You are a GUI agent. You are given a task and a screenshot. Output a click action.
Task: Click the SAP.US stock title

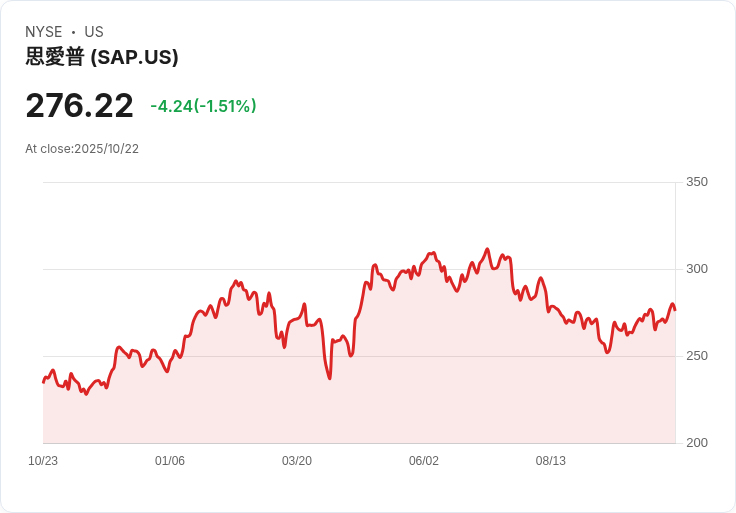coord(102,57)
